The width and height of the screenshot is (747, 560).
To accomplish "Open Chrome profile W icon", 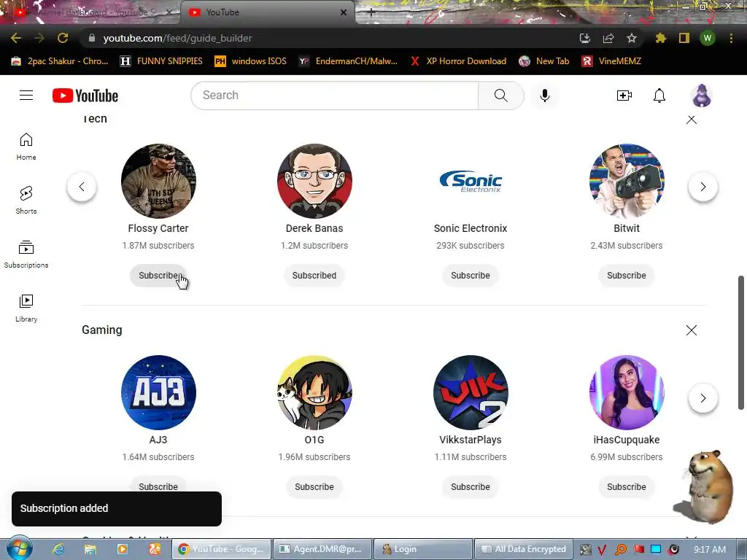I will [x=708, y=38].
